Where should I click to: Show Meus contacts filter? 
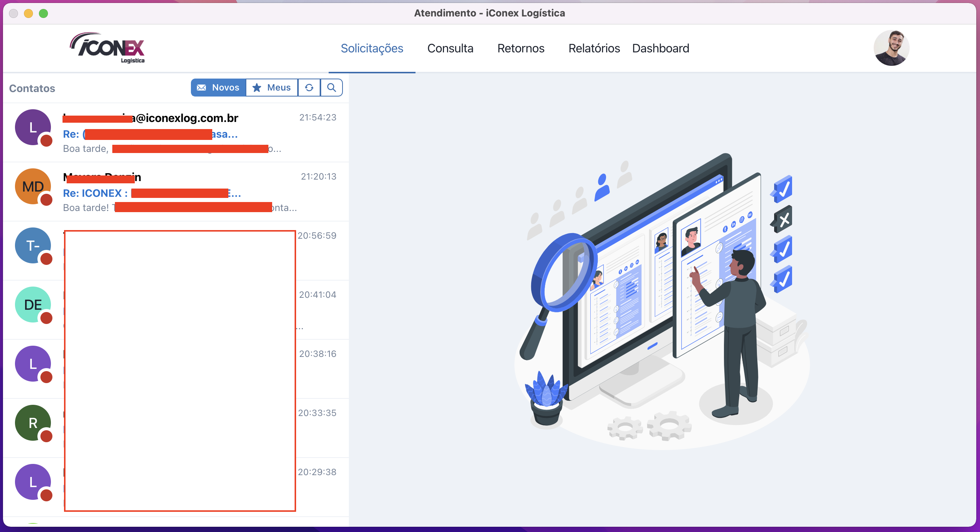(272, 88)
